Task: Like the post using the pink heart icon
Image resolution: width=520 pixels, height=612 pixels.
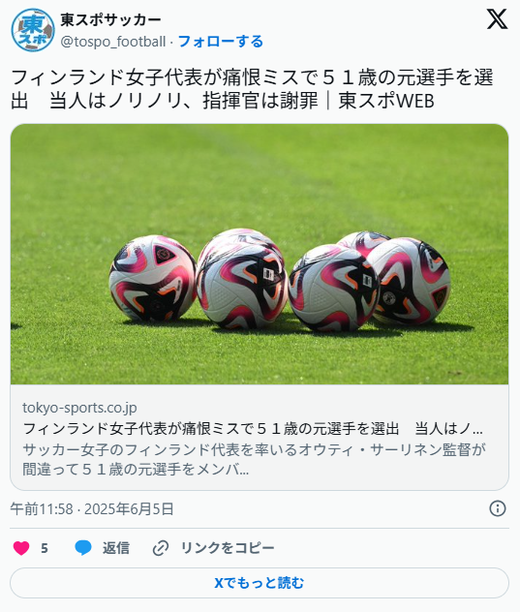Action: (21, 548)
